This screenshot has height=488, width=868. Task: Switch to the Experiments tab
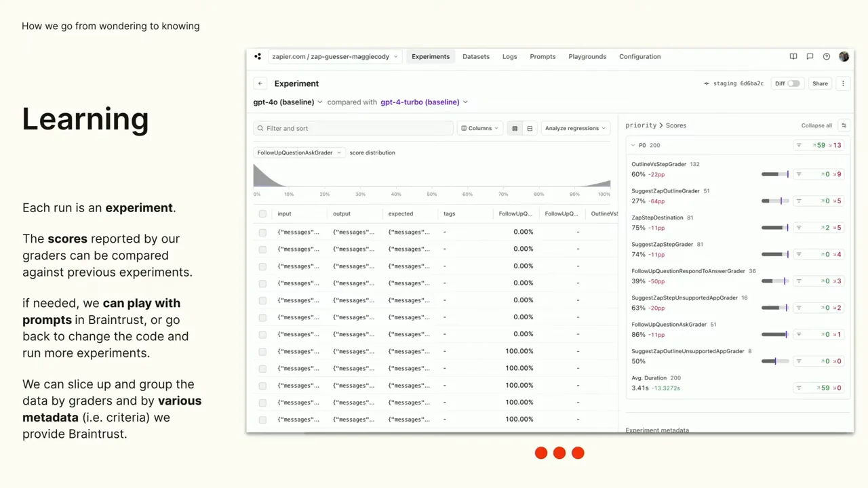[x=431, y=57]
